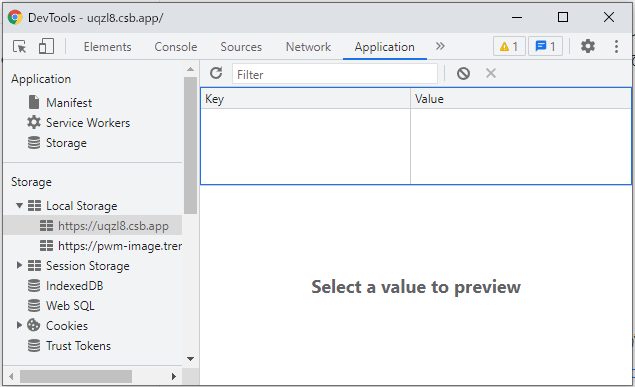This screenshot has height=387, width=635.
Task: Click the sidebar scroll down arrow
Action: [x=190, y=359]
